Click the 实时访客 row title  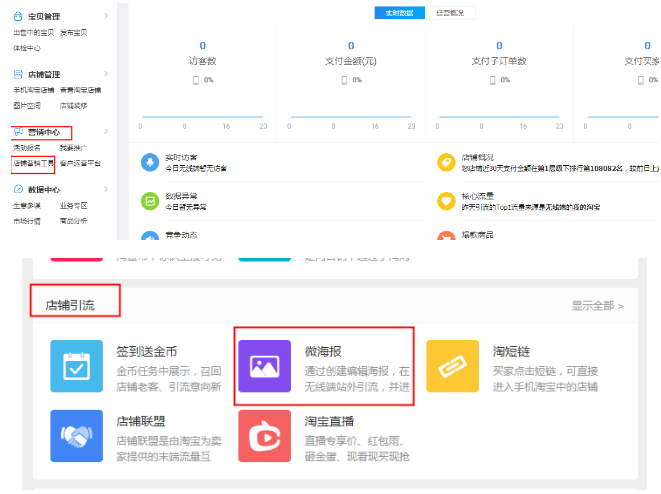pyautogui.click(x=181, y=157)
